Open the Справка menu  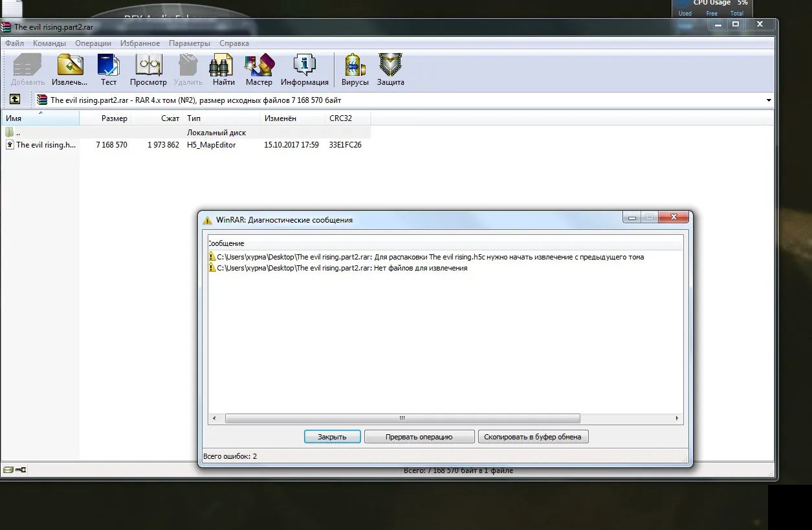(234, 43)
